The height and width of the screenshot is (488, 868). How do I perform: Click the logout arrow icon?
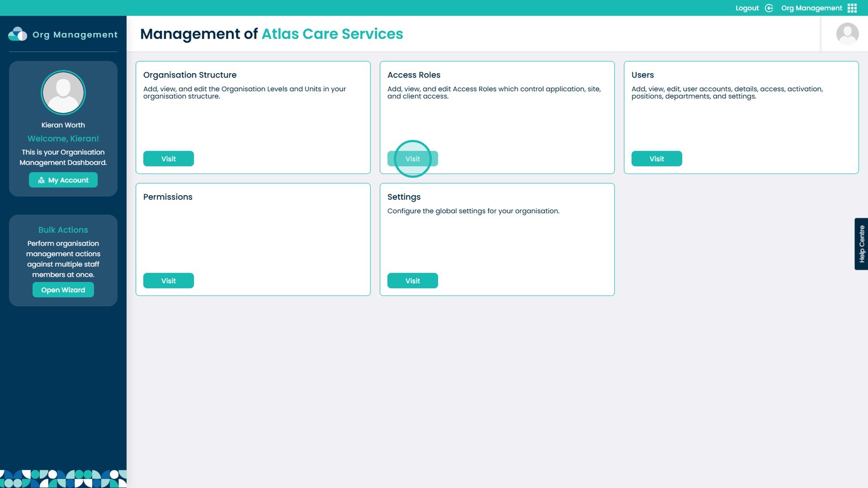tap(769, 8)
